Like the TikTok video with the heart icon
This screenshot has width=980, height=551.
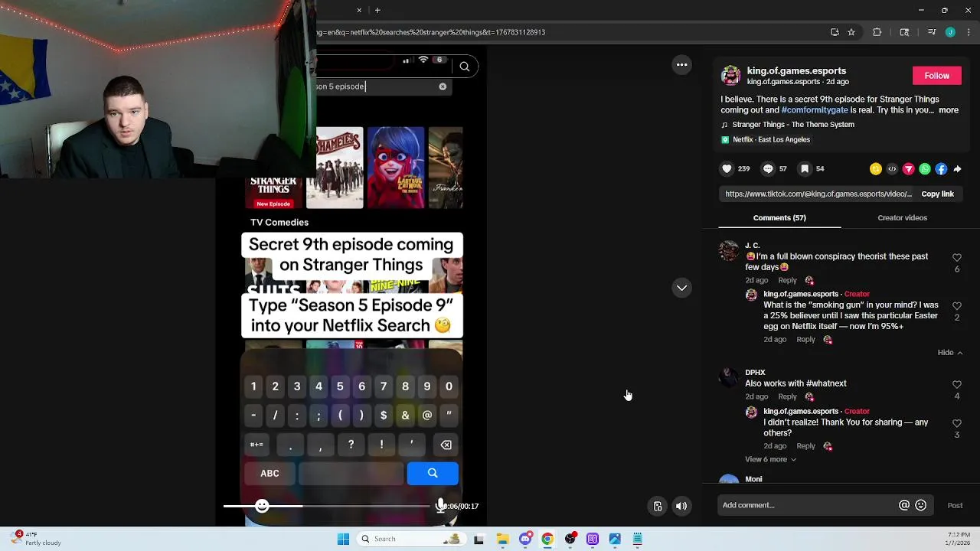pyautogui.click(x=727, y=168)
